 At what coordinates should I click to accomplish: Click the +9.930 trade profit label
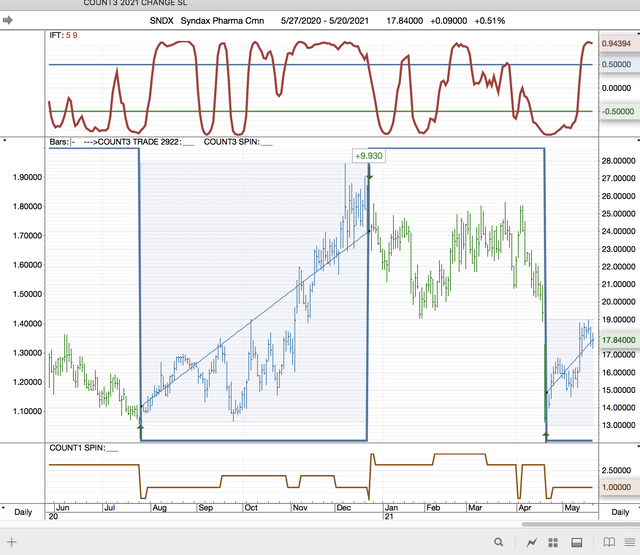[369, 156]
